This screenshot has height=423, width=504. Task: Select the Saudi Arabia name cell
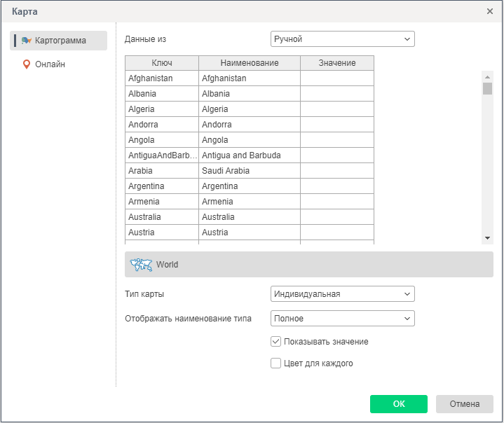(x=249, y=171)
